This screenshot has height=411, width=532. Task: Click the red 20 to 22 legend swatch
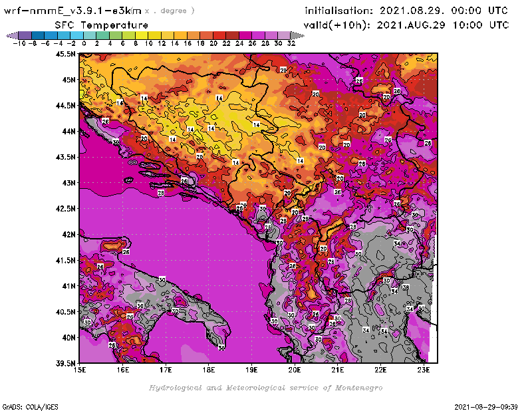coord(219,35)
